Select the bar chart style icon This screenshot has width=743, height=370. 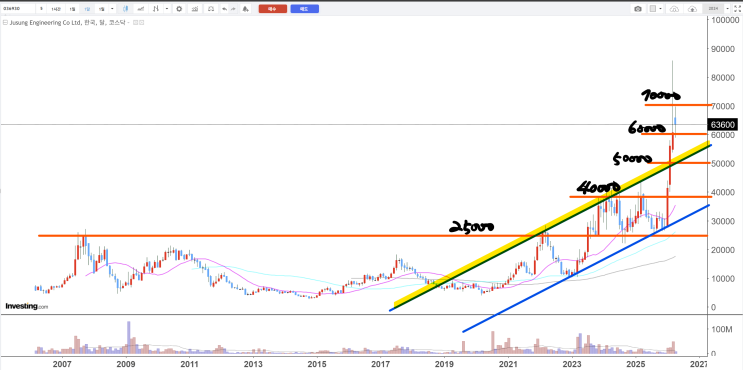155,9
